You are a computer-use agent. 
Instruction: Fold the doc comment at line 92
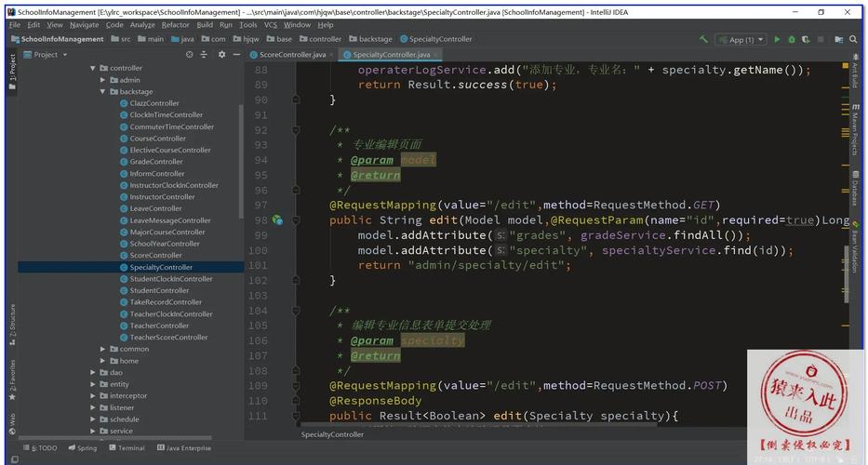(x=296, y=130)
